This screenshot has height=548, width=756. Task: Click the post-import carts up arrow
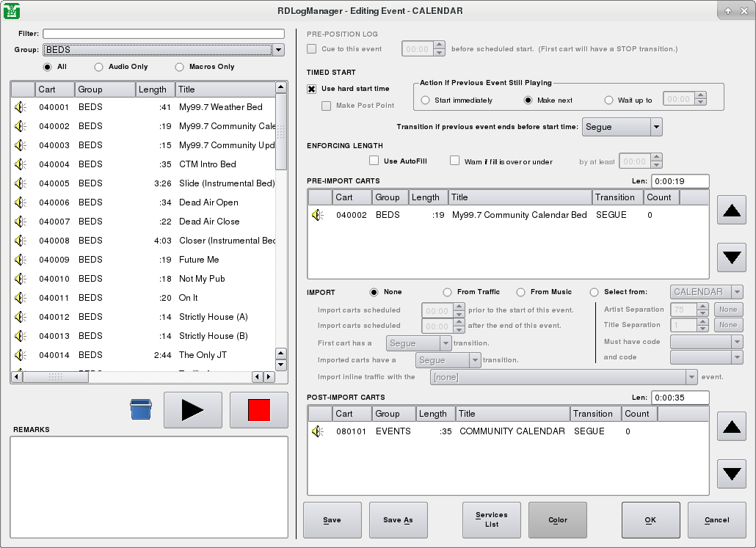click(731, 428)
